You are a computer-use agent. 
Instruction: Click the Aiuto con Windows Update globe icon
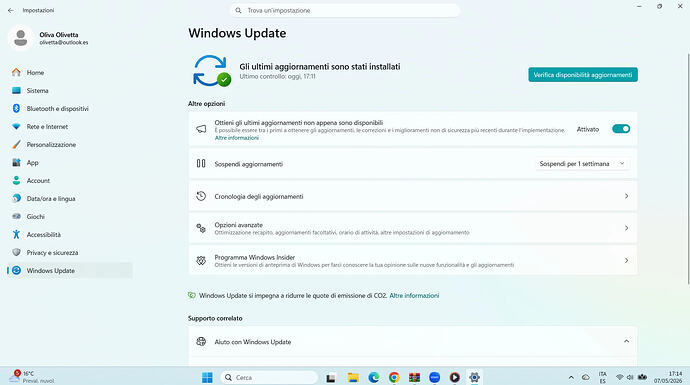(x=201, y=341)
